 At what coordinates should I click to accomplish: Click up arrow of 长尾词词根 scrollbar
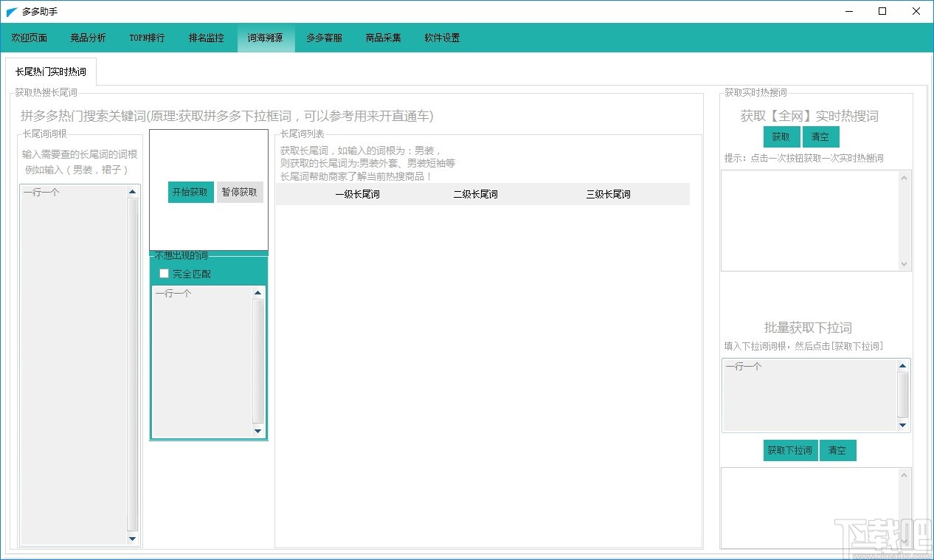pos(133,192)
